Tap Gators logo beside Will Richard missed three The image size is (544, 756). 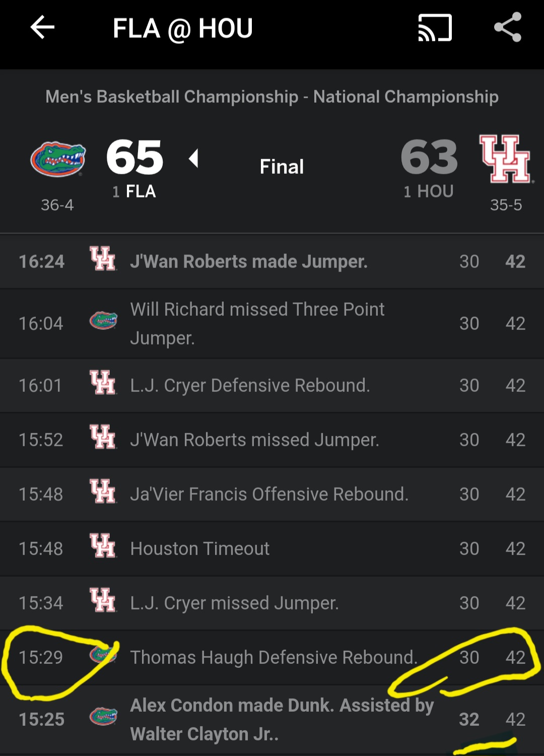103,320
